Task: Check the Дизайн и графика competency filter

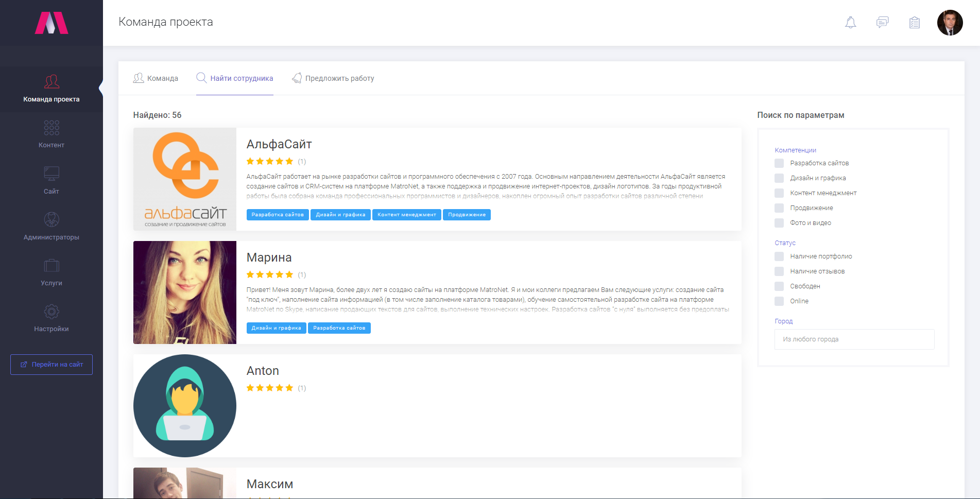Action: click(x=779, y=178)
